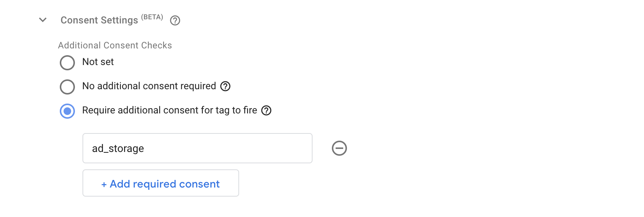This screenshot has width=644, height=217.
Task: Collapse the Consent Settings section chevron
Action: click(43, 20)
